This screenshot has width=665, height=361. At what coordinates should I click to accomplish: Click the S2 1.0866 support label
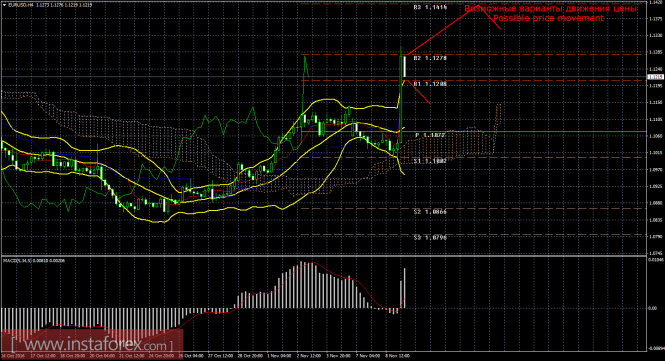tap(430, 211)
